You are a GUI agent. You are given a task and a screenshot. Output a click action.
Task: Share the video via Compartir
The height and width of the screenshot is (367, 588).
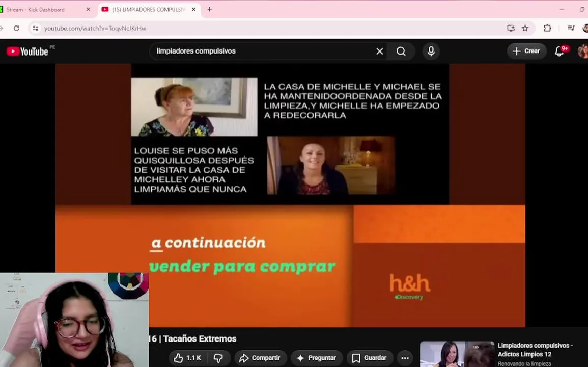[261, 358]
